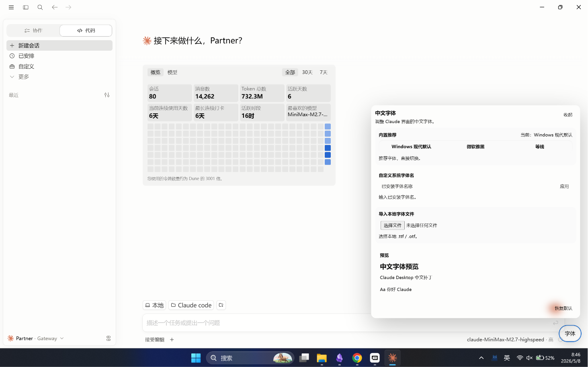Click the 活跃天数 6 stat card
The image size is (588, 367).
tap(308, 93)
